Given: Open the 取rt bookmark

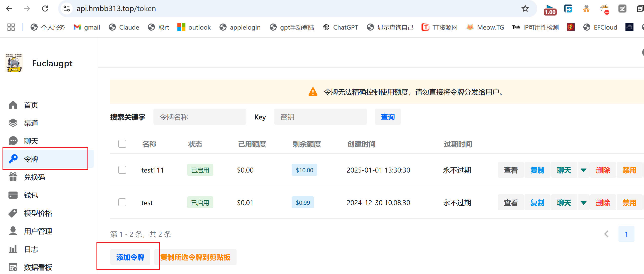Looking at the screenshot, I should [158, 27].
